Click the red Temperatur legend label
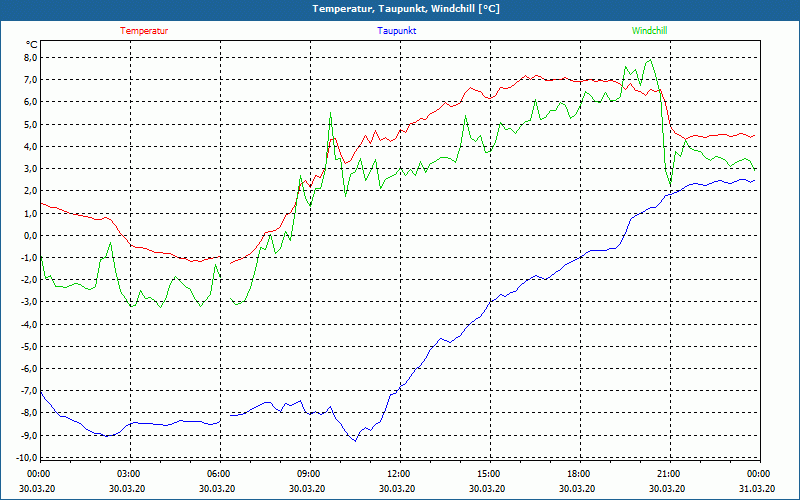Screen dimensions: 800x500 [x=144, y=31]
